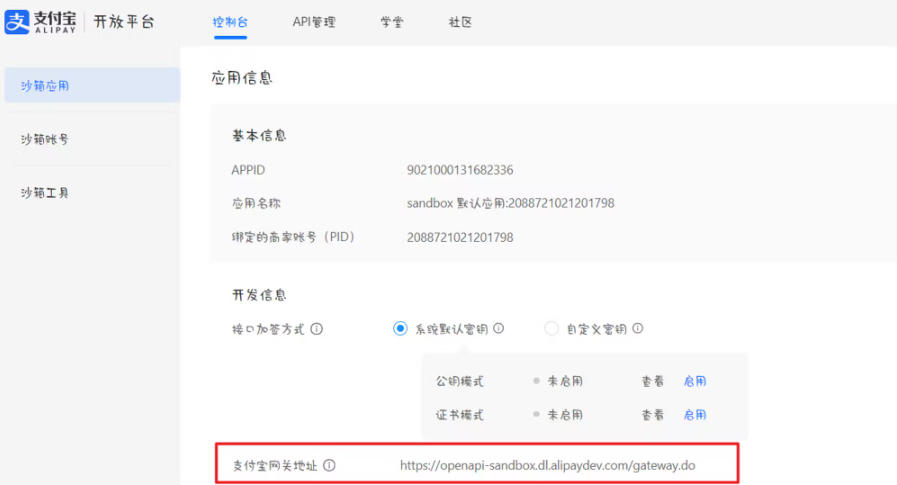Viewport: 897px width, 485px height.
Task: Click the 应用名称 field label
Action: pyautogui.click(x=256, y=203)
